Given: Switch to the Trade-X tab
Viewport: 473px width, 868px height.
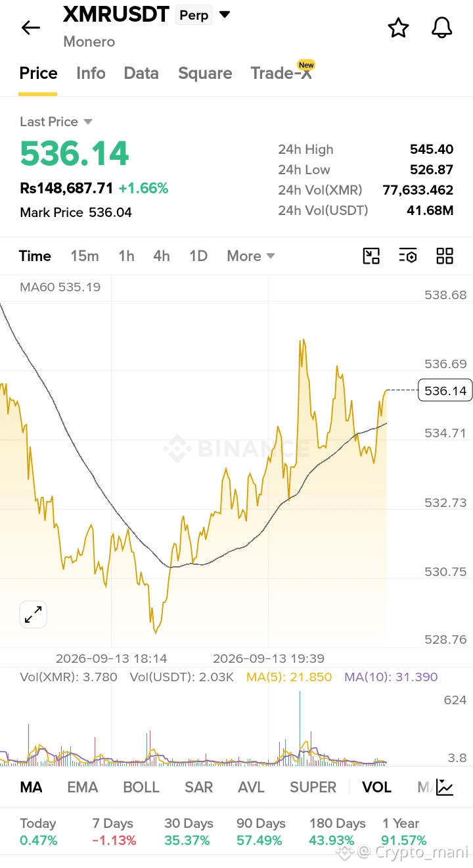Looking at the screenshot, I should pos(281,73).
